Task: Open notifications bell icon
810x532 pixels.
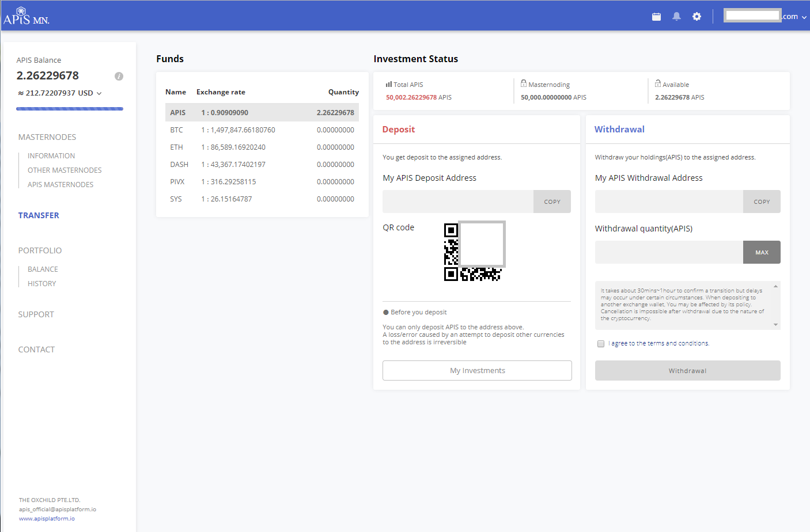Action: pyautogui.click(x=676, y=17)
